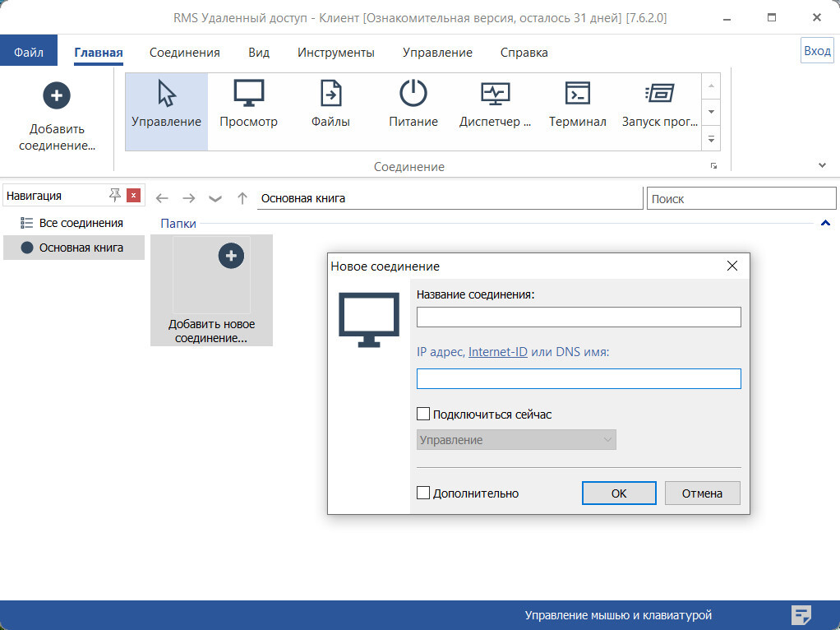The width and height of the screenshot is (840, 630).
Task: Click the Добавить соединение plus icon in ribbon
Action: point(56,96)
